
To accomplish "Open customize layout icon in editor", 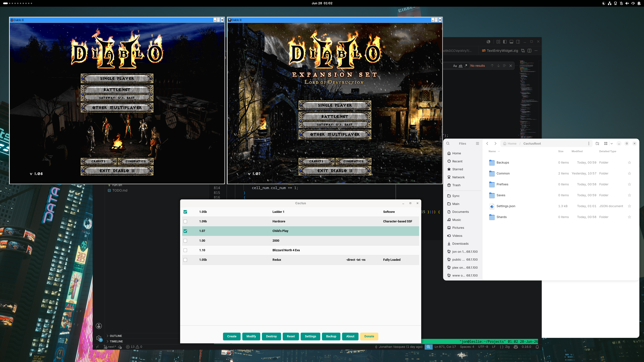I will click(x=498, y=42).
